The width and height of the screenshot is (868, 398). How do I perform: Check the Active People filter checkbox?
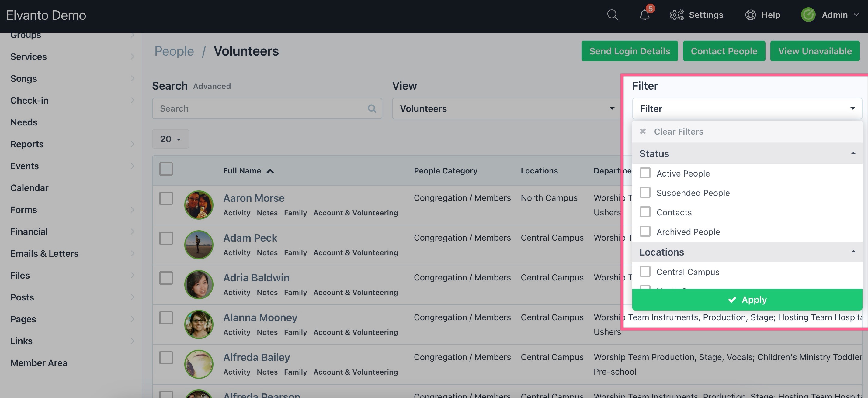(644, 173)
